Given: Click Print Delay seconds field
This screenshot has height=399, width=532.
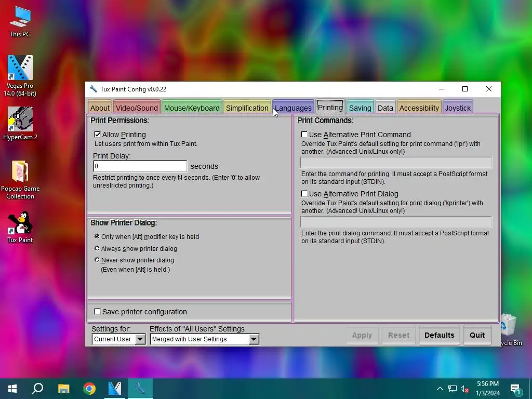Looking at the screenshot, I should 140,166.
